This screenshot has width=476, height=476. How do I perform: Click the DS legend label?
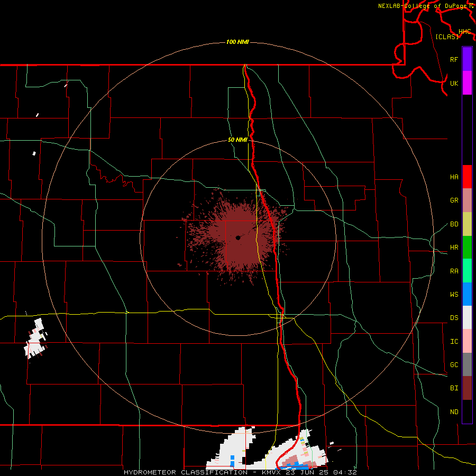point(454,318)
